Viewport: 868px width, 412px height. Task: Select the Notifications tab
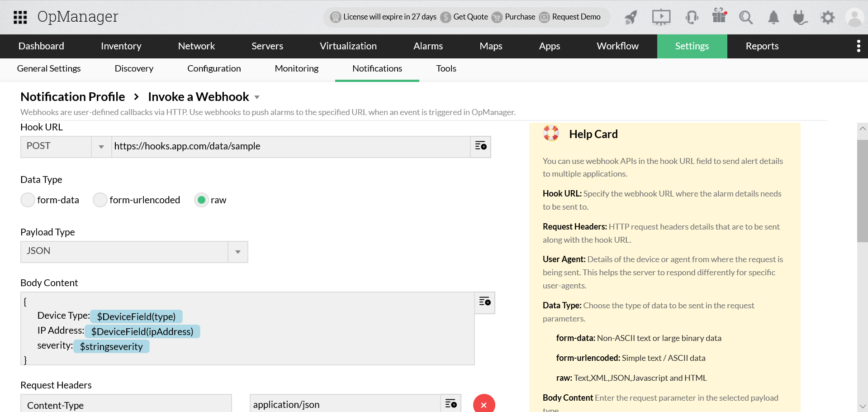(377, 69)
